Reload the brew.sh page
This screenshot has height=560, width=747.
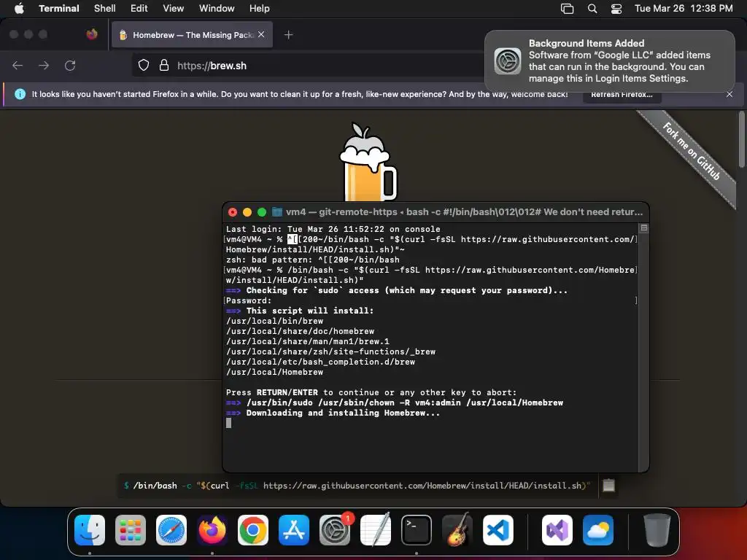70,65
